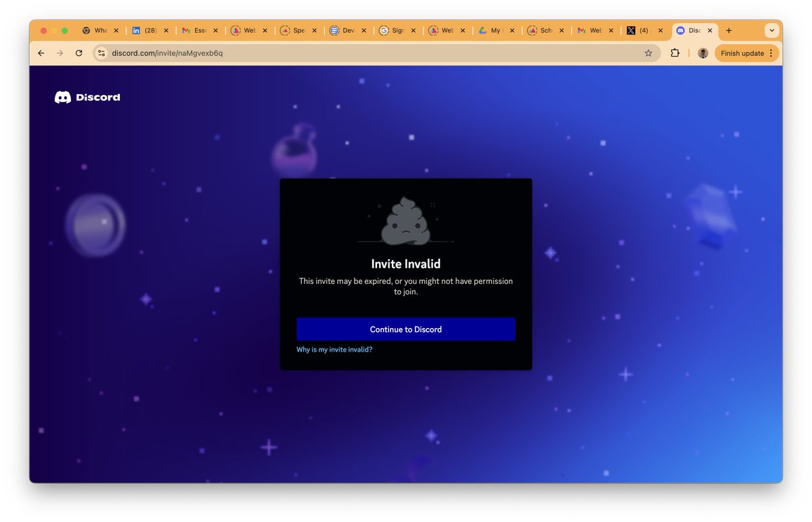Close the 'Spe' tab

pos(314,30)
